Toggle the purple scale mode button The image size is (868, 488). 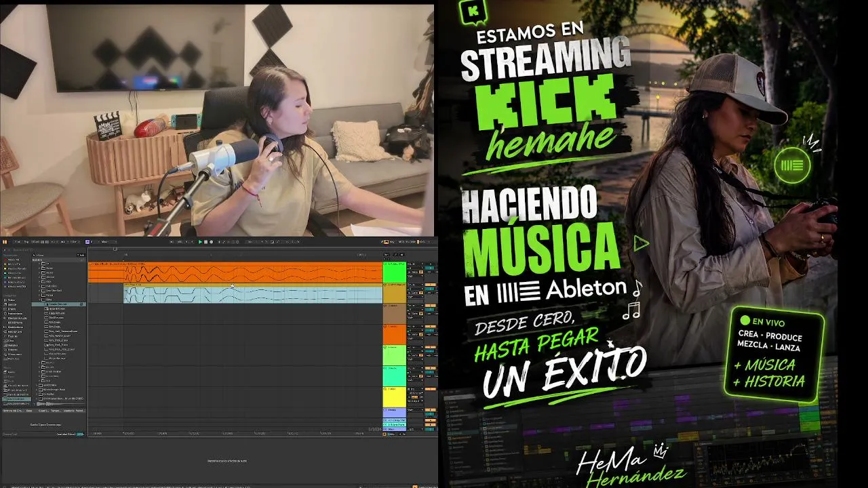pyautogui.click(x=88, y=242)
